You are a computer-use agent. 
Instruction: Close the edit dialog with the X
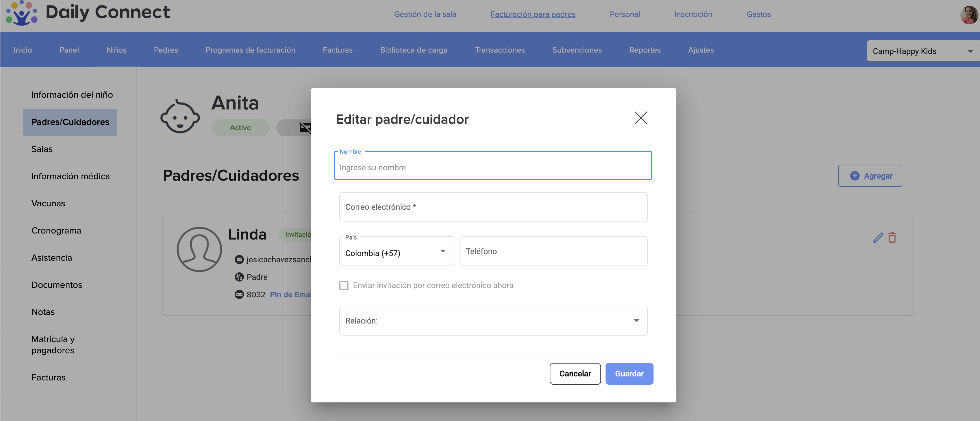(x=641, y=118)
